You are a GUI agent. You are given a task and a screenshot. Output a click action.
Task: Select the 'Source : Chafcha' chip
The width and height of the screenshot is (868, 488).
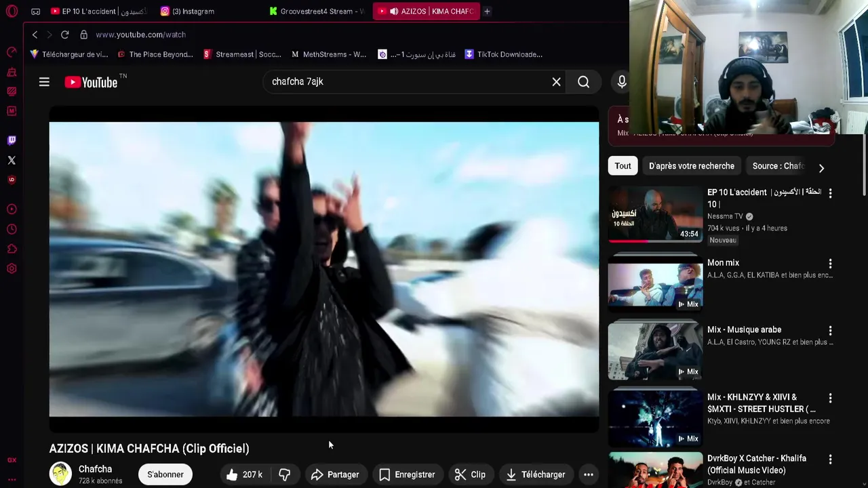(778, 166)
